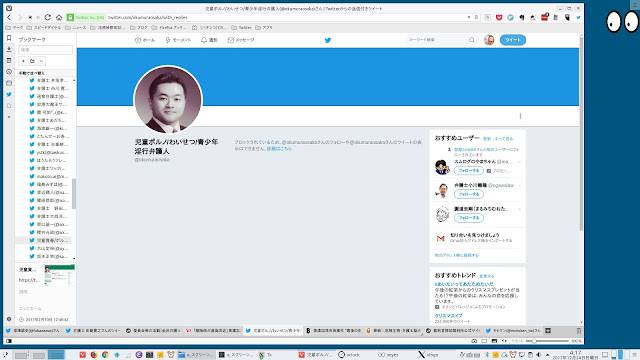This screenshot has width=640, height=360.
Task: Open the ニュース bookmark bar folder
Action: point(76,28)
